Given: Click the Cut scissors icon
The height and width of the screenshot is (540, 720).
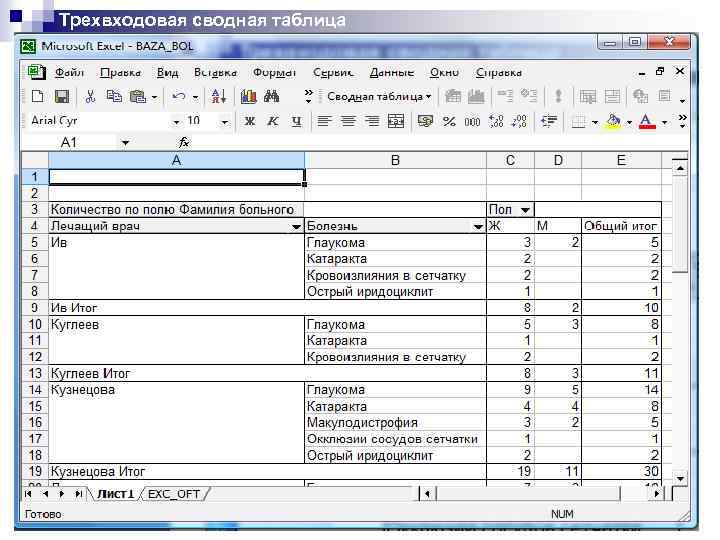Looking at the screenshot, I should pos(90,96).
